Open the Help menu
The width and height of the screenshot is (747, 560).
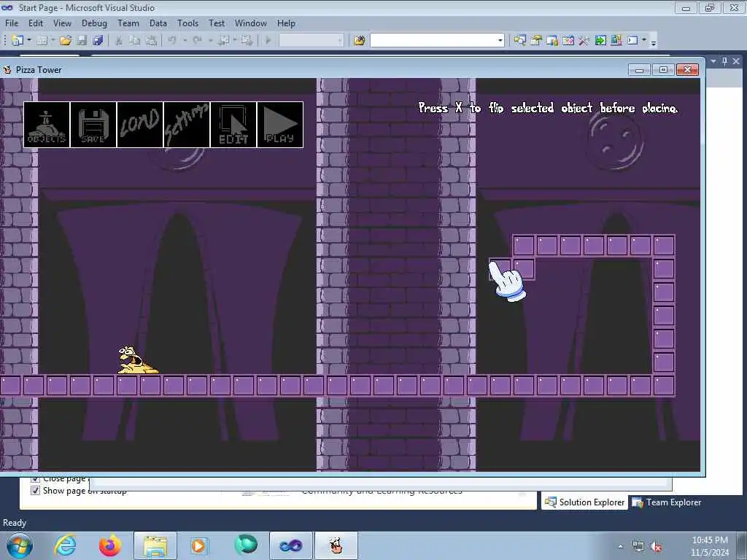click(x=286, y=23)
